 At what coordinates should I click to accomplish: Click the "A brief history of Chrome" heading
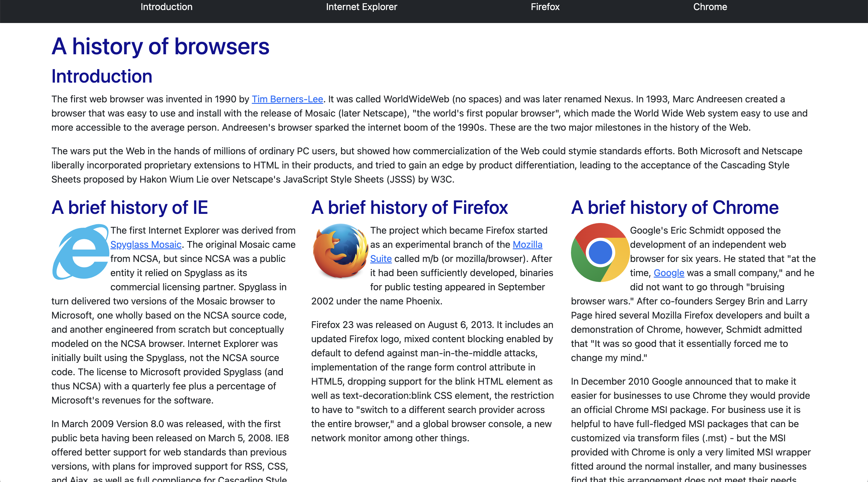(675, 207)
